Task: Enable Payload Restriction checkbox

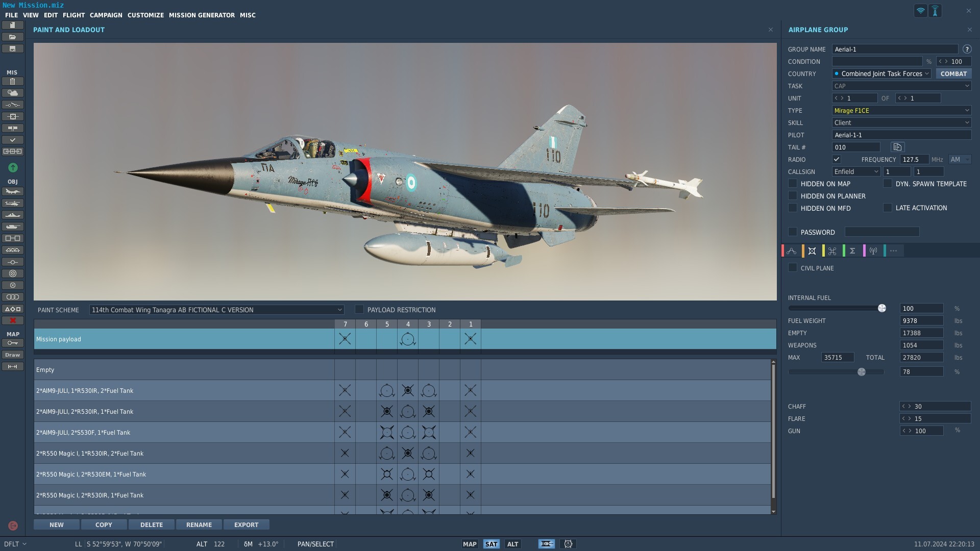Action: pos(359,309)
